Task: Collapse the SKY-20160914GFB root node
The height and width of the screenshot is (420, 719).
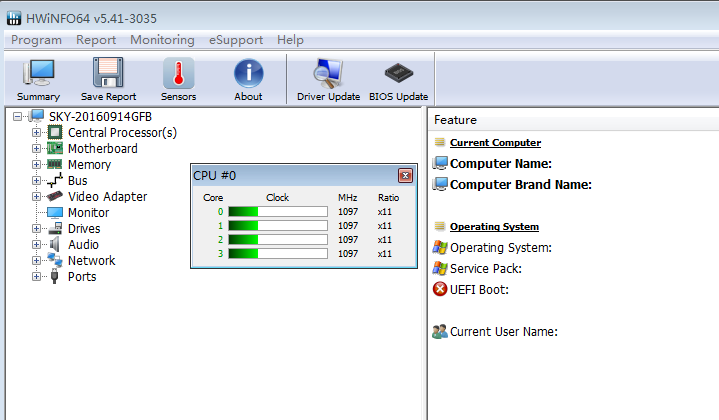Action: point(17,116)
